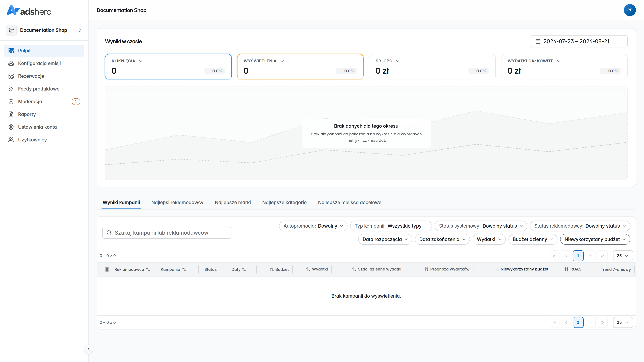Open the Pulpit dashboard icon
Image resolution: width=644 pixels, height=362 pixels.
point(11,51)
